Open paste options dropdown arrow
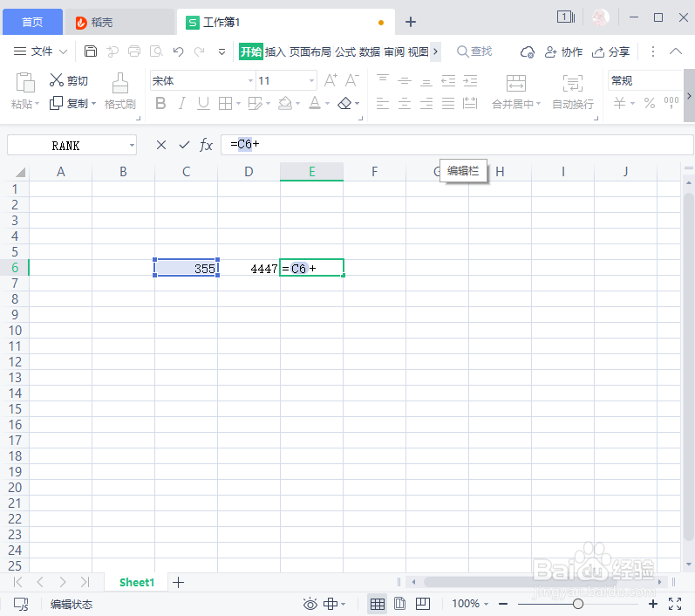The height and width of the screenshot is (616, 695). coord(37,104)
